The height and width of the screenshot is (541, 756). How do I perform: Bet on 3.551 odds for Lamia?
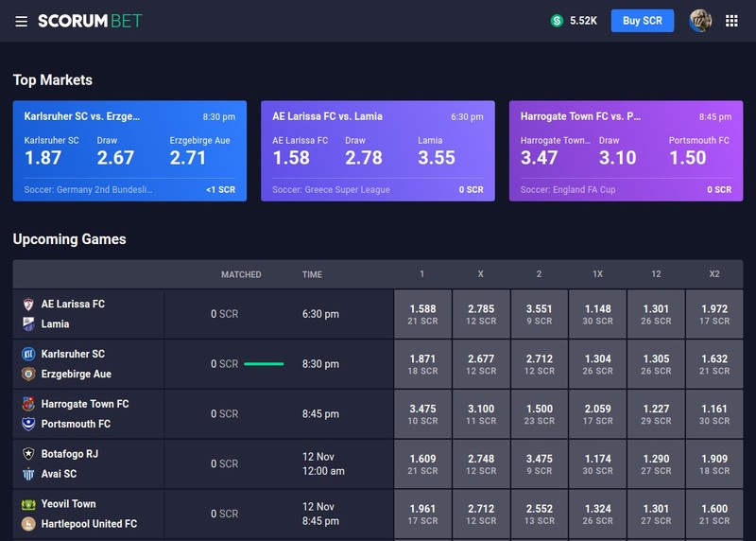pyautogui.click(x=540, y=314)
